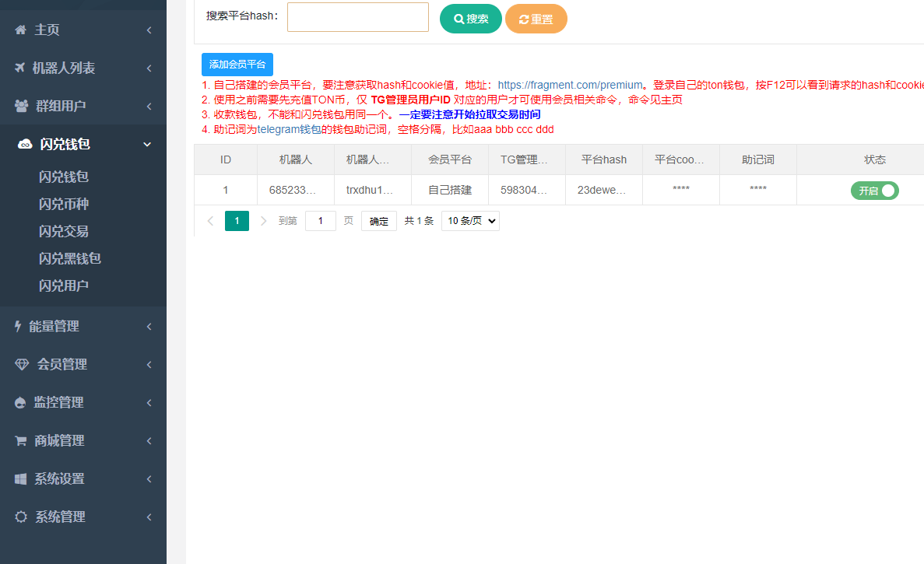Collapse the 闪兑钱包 menu chevron

click(x=147, y=144)
